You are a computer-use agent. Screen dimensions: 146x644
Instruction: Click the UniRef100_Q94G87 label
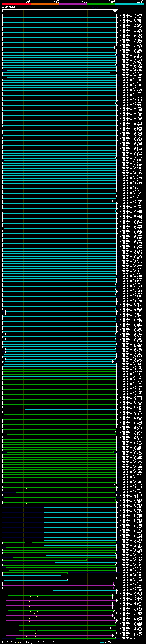click(x=131, y=572)
